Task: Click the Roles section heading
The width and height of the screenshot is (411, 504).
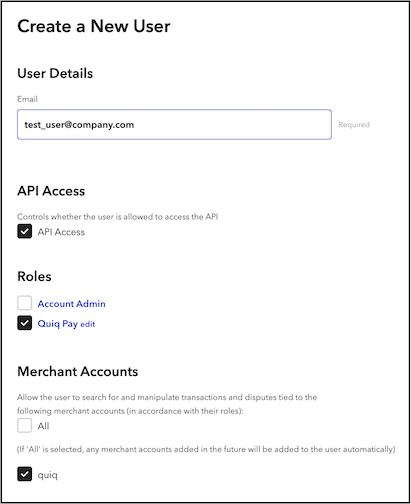Action: click(34, 276)
